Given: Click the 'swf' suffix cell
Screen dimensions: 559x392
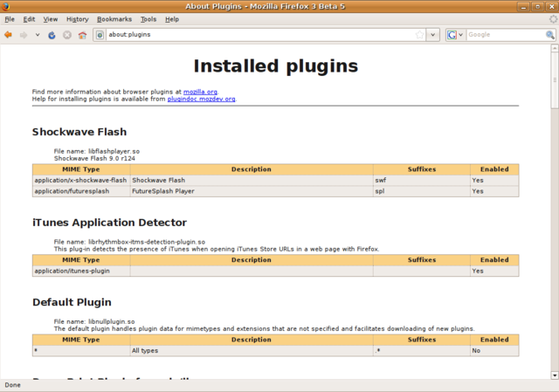Looking at the screenshot, I should pos(421,181).
